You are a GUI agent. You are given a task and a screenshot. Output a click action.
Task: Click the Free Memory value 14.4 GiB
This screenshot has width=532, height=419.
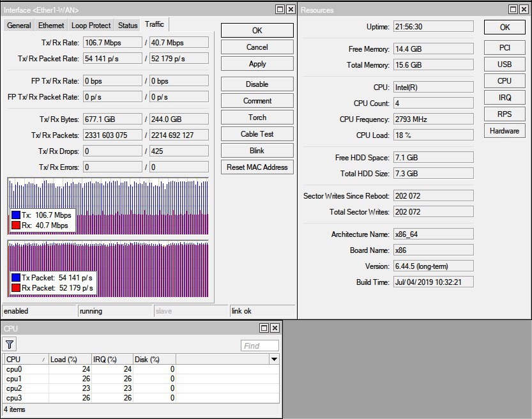[x=433, y=49]
